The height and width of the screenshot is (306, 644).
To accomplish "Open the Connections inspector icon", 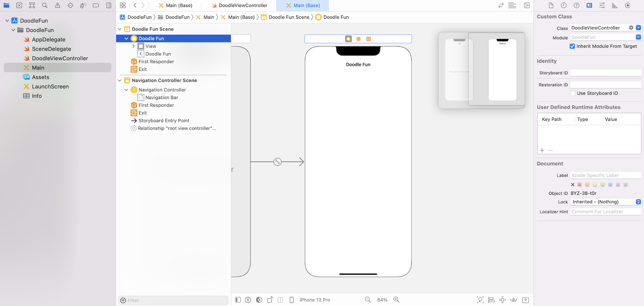I will coord(628,5).
